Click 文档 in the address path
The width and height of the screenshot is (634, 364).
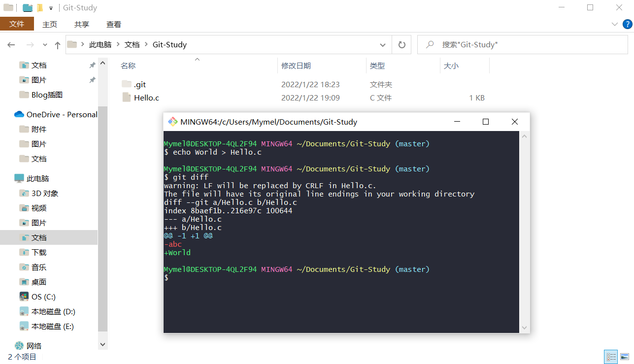tap(132, 45)
